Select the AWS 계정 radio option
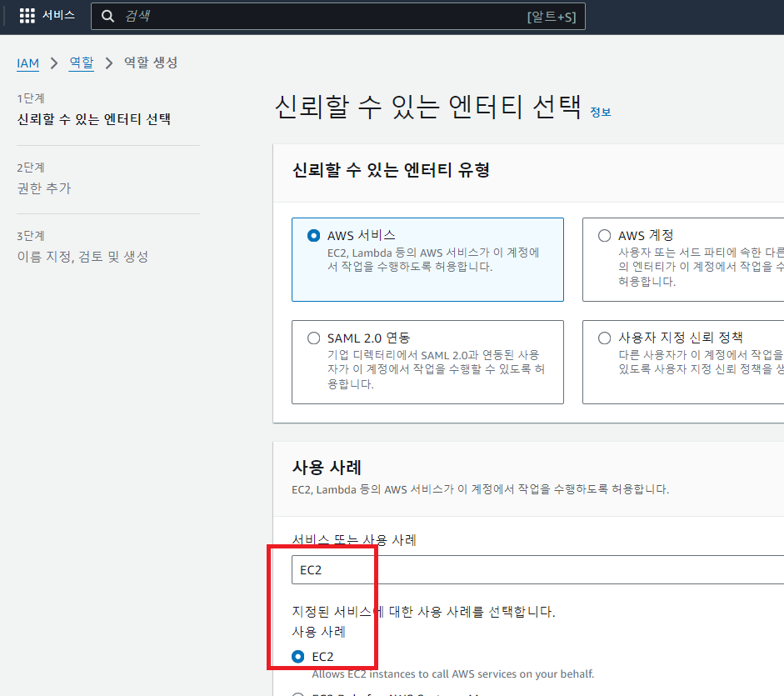Viewport: 784px width, 696px height. (605, 235)
